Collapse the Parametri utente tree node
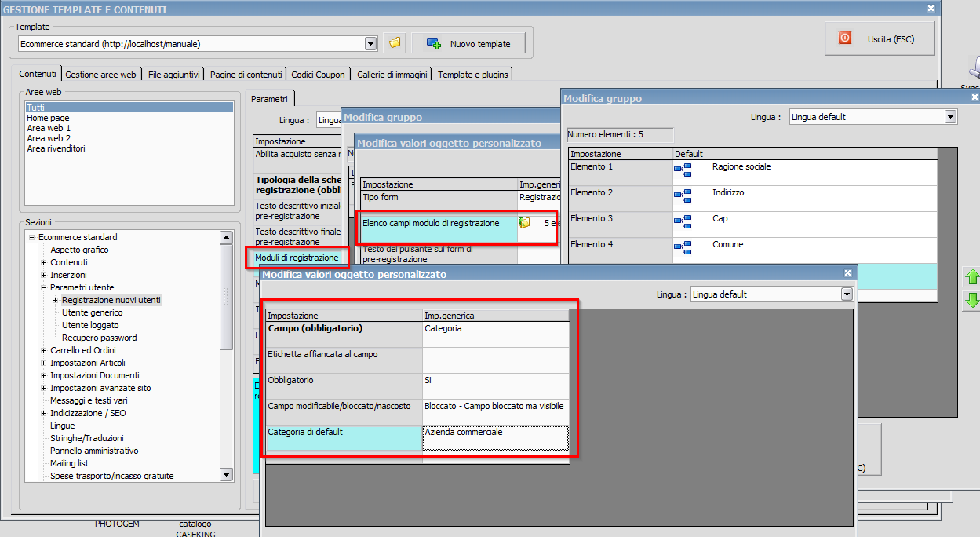 coord(44,287)
